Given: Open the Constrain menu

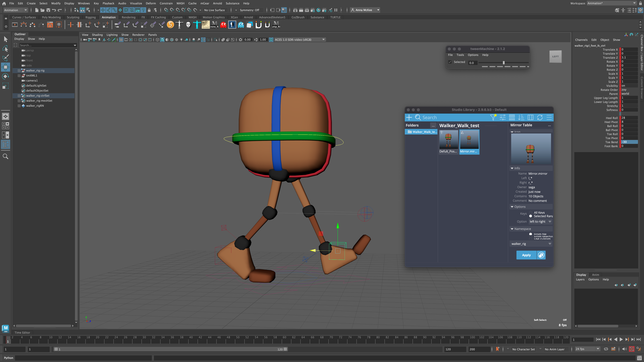Looking at the screenshot, I should coord(166,3).
